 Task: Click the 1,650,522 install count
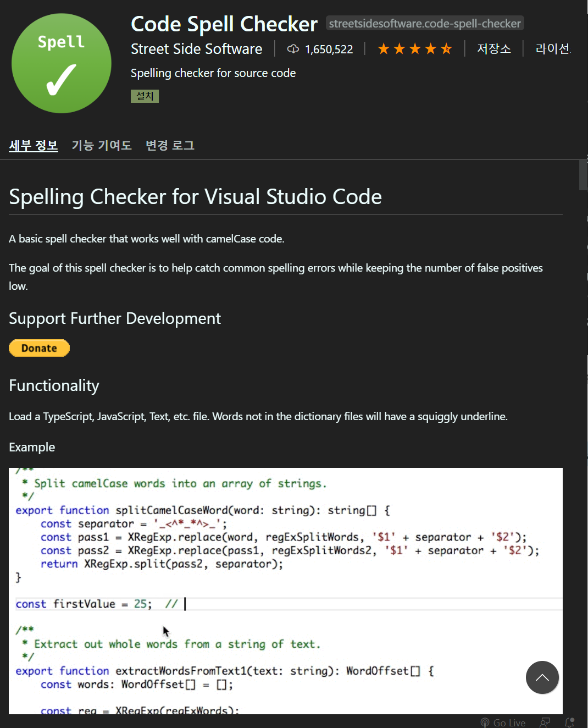tap(329, 49)
